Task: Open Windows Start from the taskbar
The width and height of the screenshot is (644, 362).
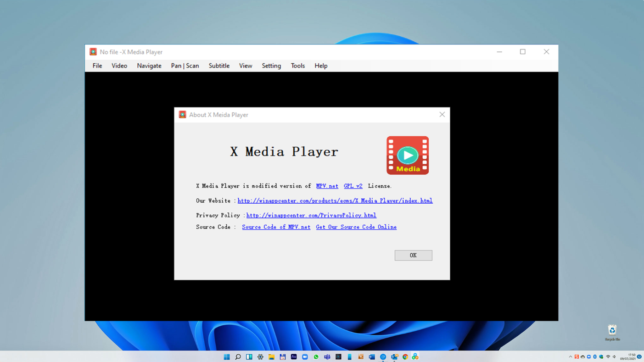Action: point(227,357)
